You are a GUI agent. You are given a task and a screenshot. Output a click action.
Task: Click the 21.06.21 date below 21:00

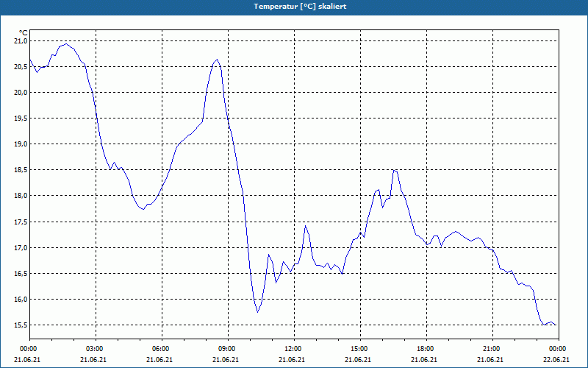click(490, 360)
